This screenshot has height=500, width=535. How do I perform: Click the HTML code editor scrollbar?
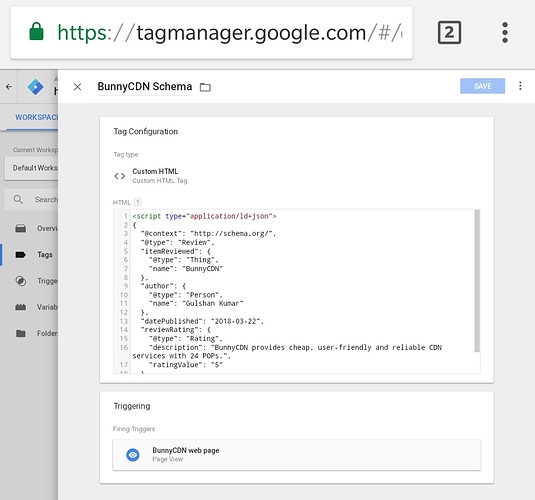[x=477, y=281]
